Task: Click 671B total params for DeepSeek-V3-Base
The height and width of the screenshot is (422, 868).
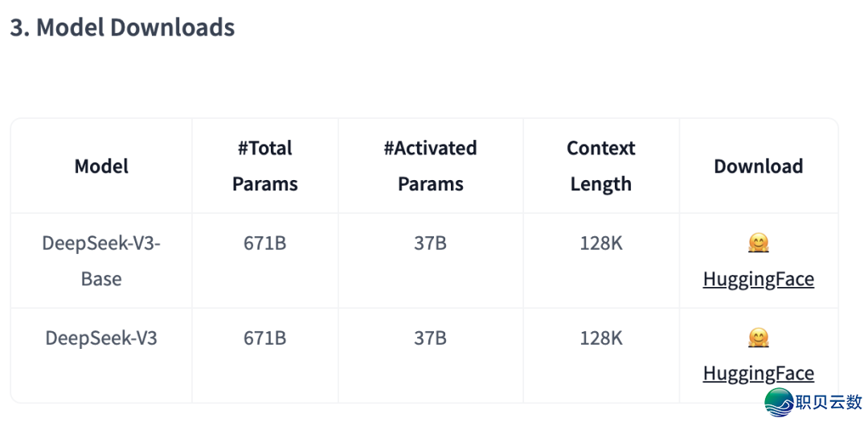Action: coord(265,244)
